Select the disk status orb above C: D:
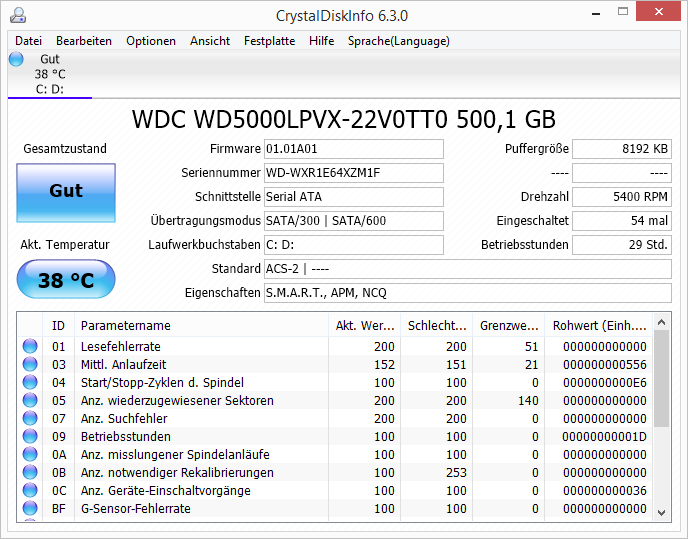This screenshot has height=539, width=688. click(x=16, y=59)
